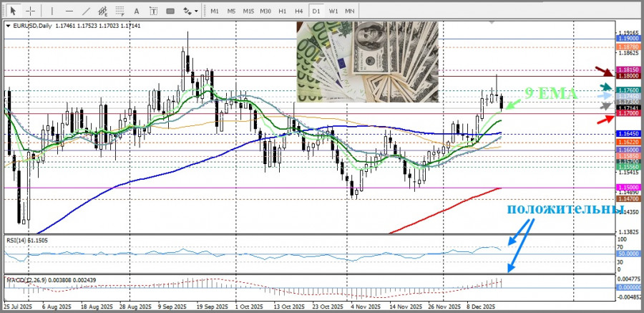Switch to the M15 timeframe
Screen dimensions: 644x313
(x=248, y=11)
